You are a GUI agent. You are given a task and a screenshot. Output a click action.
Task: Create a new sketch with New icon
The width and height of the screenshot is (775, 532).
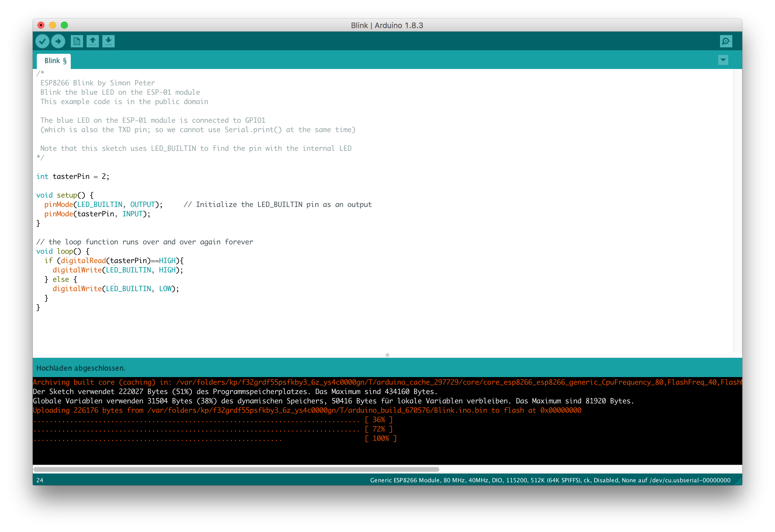tap(77, 41)
